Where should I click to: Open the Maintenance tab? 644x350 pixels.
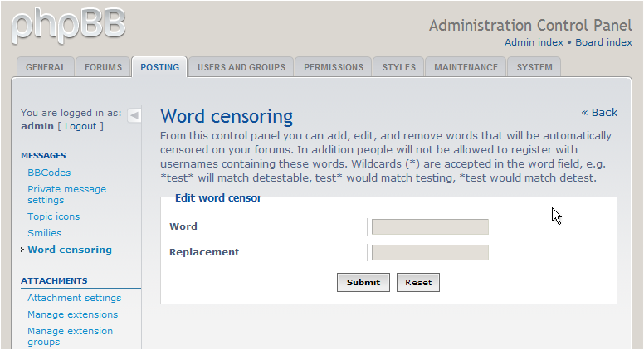(466, 67)
